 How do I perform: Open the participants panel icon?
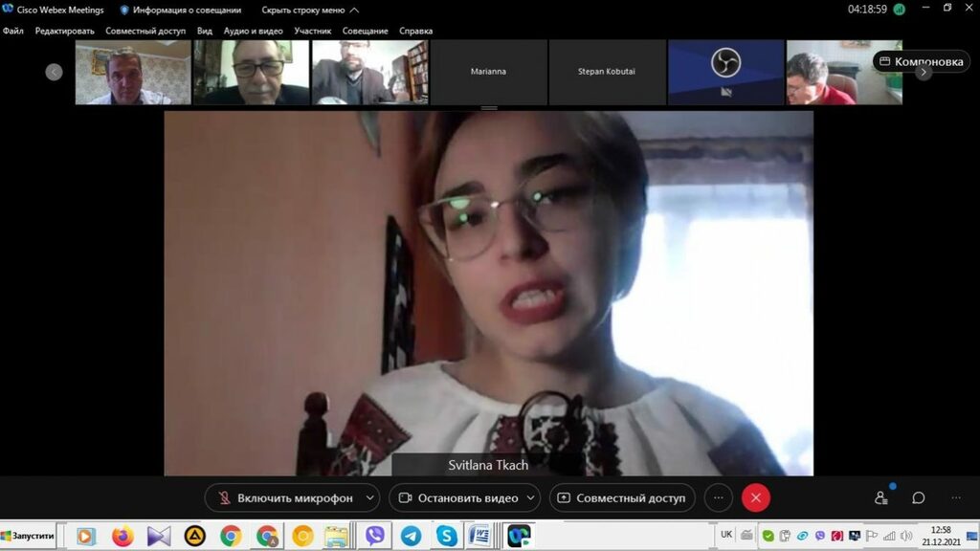click(881, 497)
